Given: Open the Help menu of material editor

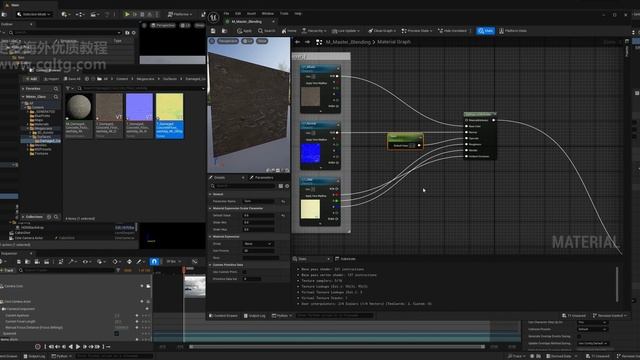Looking at the screenshot, I should click(298, 13).
